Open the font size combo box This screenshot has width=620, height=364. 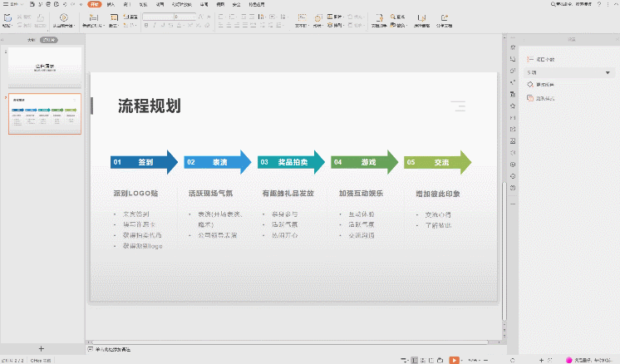pyautogui.click(x=185, y=17)
